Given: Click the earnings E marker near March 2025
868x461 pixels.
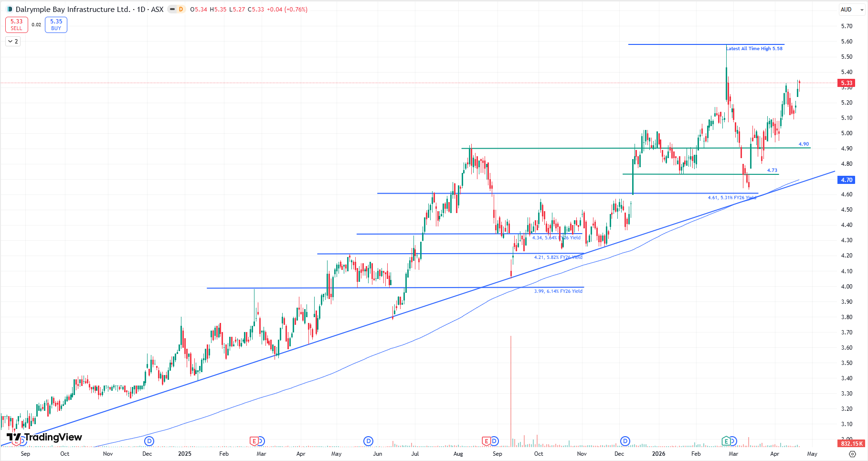Looking at the screenshot, I should point(254,441).
